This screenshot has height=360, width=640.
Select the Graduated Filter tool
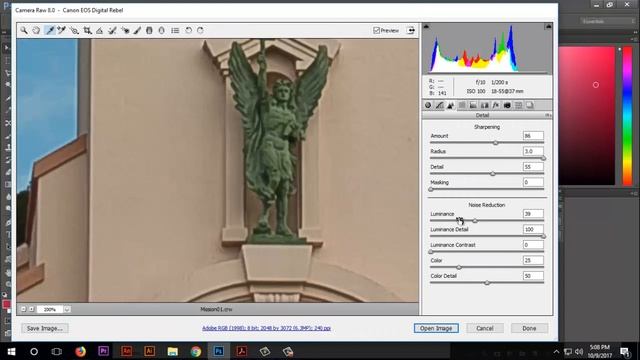coord(149,30)
